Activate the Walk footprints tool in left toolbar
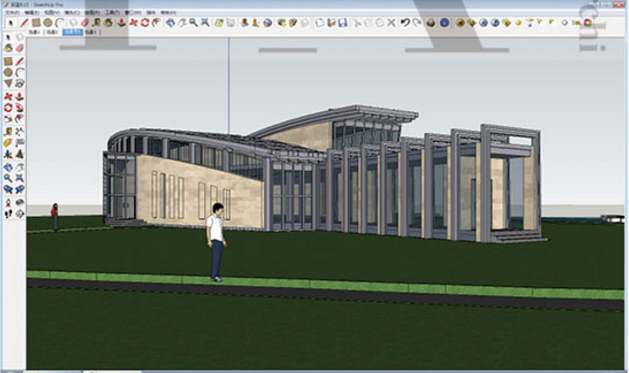Screen dimensions: 629x373 (8, 214)
